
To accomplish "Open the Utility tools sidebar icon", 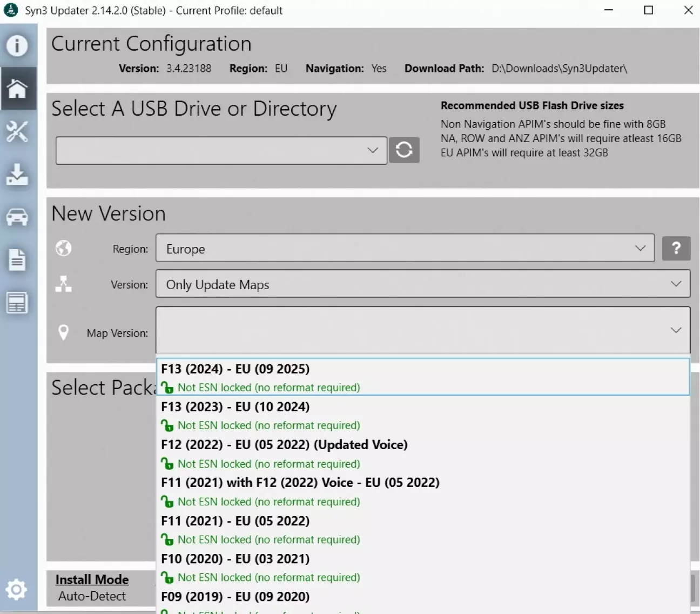I will [x=17, y=131].
